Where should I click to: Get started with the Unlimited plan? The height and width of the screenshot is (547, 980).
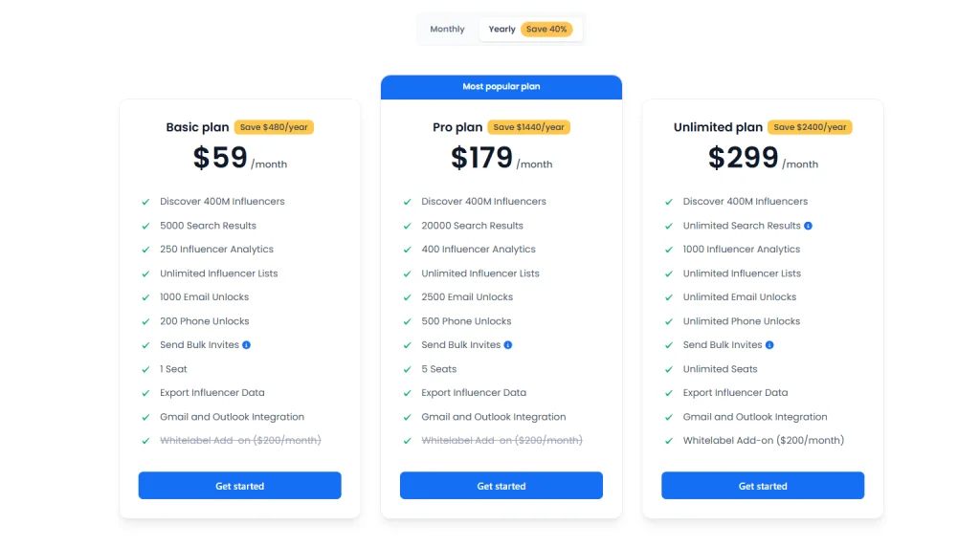(x=763, y=486)
